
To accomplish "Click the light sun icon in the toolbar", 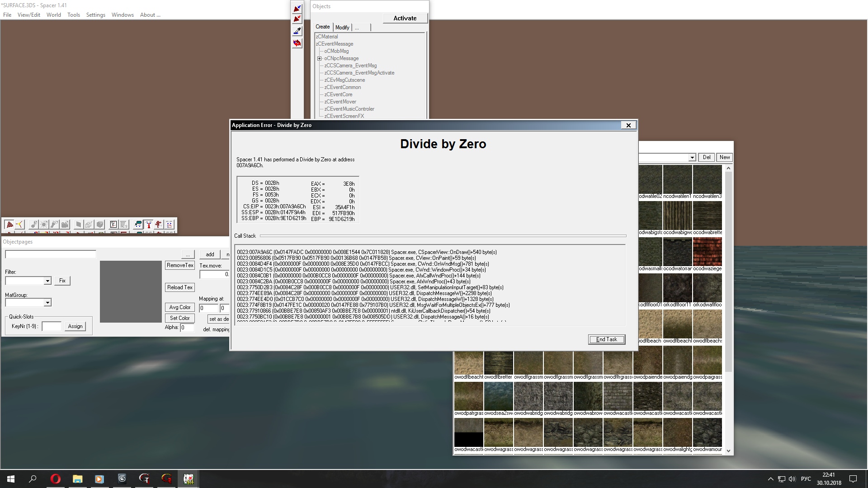I will pyautogui.click(x=44, y=224).
